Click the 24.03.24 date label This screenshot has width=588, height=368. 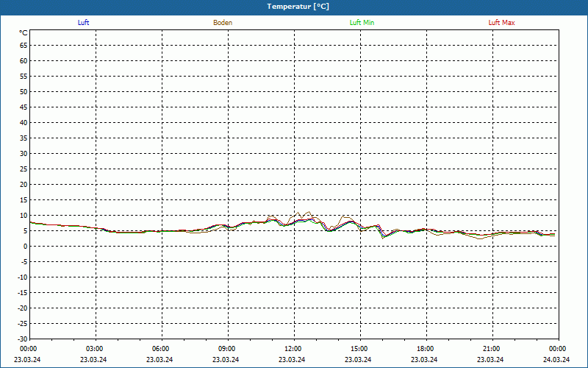pos(556,360)
